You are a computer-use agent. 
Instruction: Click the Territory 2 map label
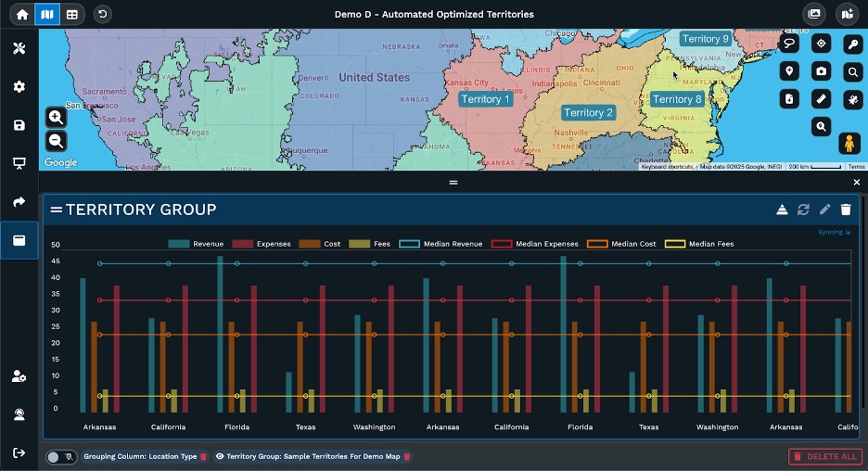point(588,113)
